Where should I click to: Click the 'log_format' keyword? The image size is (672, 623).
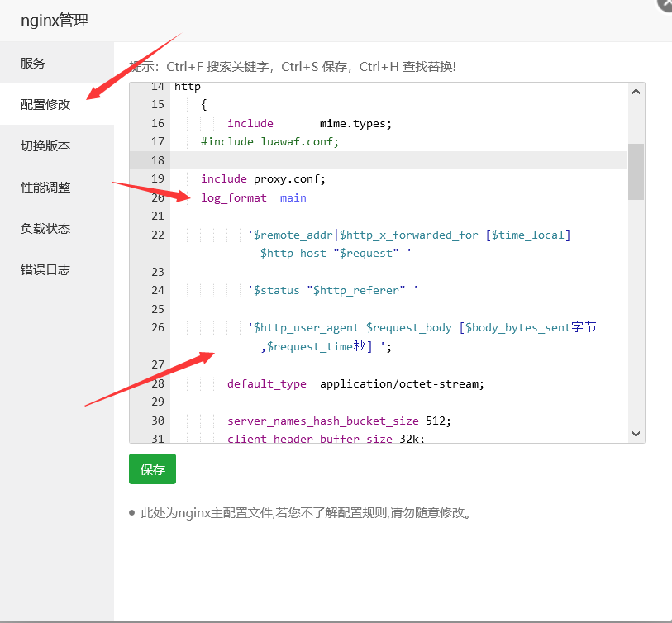pyautogui.click(x=234, y=198)
